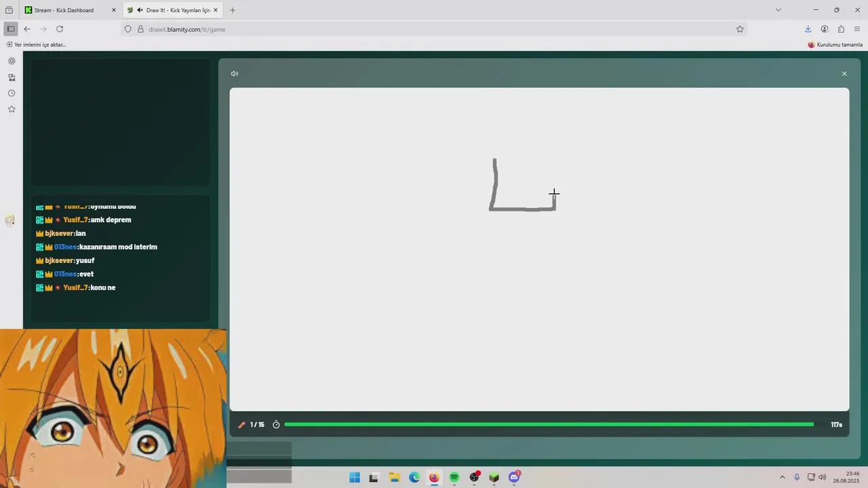The width and height of the screenshot is (868, 488).
Task: Open File Explorer from the taskbar
Action: click(x=394, y=477)
